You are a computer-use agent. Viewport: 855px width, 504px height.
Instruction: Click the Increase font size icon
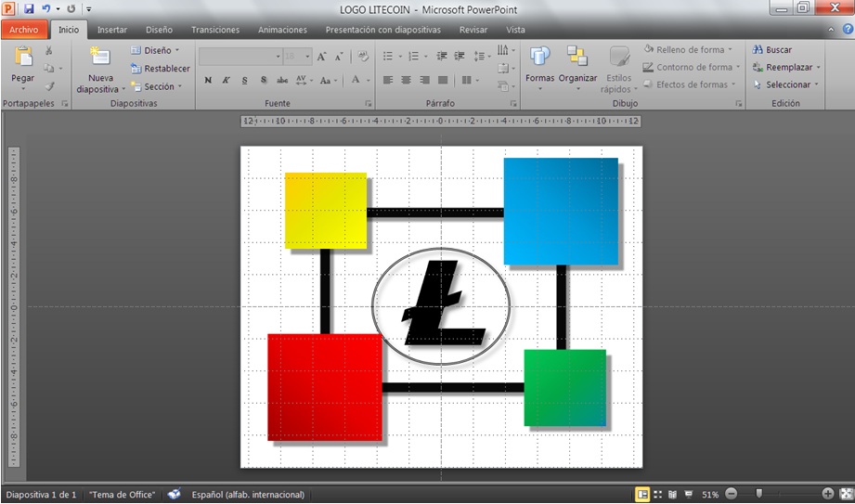coord(322,57)
